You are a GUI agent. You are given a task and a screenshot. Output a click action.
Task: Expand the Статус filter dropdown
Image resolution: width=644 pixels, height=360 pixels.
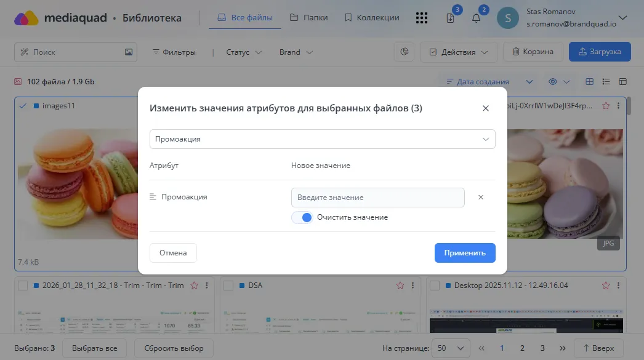(x=243, y=52)
